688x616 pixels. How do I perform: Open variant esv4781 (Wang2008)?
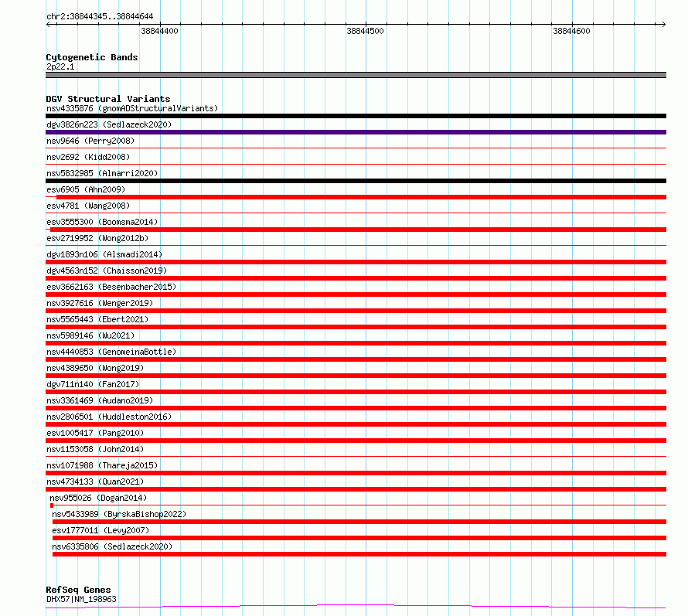pyautogui.click(x=88, y=206)
